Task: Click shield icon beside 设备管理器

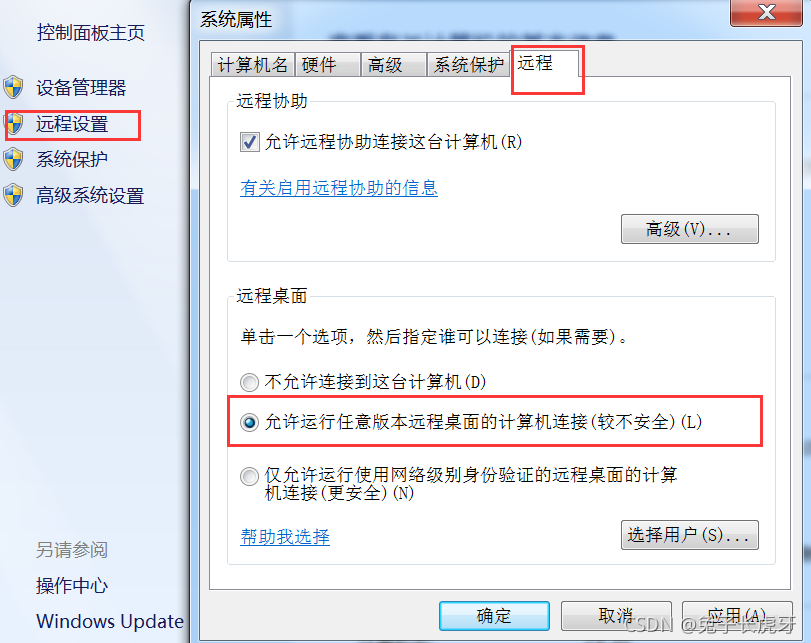Action: point(13,87)
